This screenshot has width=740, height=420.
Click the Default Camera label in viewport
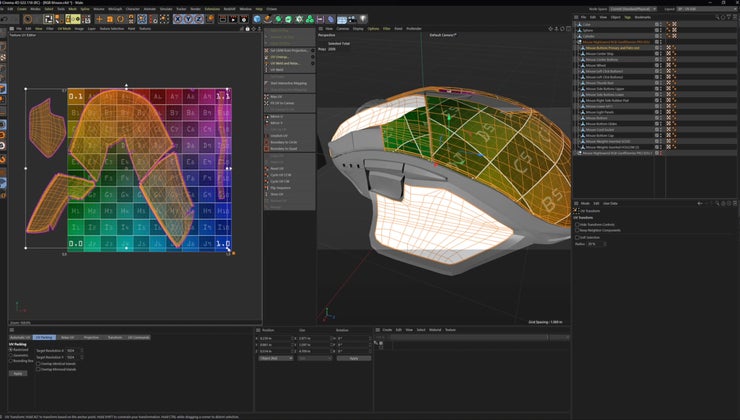click(443, 35)
